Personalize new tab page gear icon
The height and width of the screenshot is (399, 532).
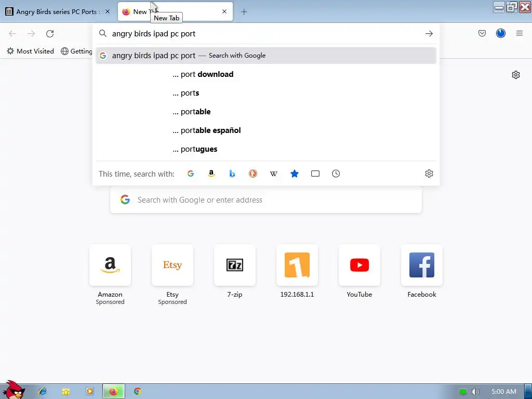pos(516,75)
